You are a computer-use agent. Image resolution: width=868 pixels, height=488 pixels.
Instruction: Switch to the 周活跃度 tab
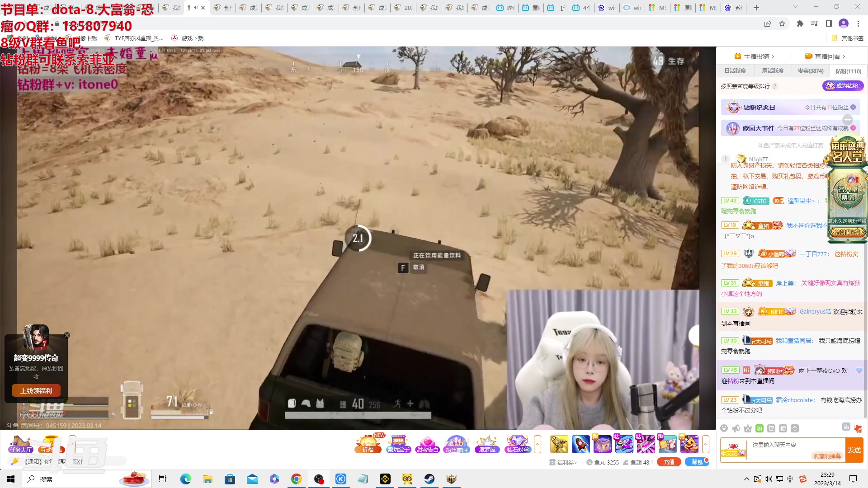773,71
